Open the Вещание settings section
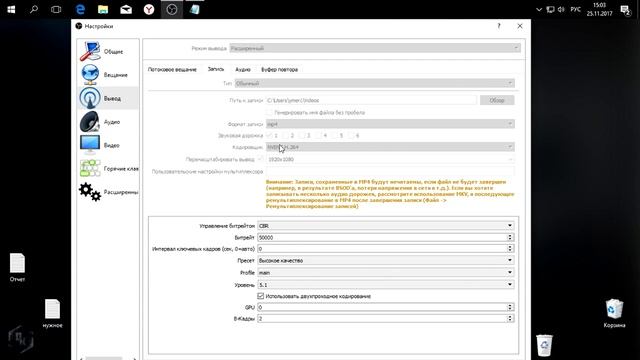Viewport: 640px width, 360px height. point(108,75)
